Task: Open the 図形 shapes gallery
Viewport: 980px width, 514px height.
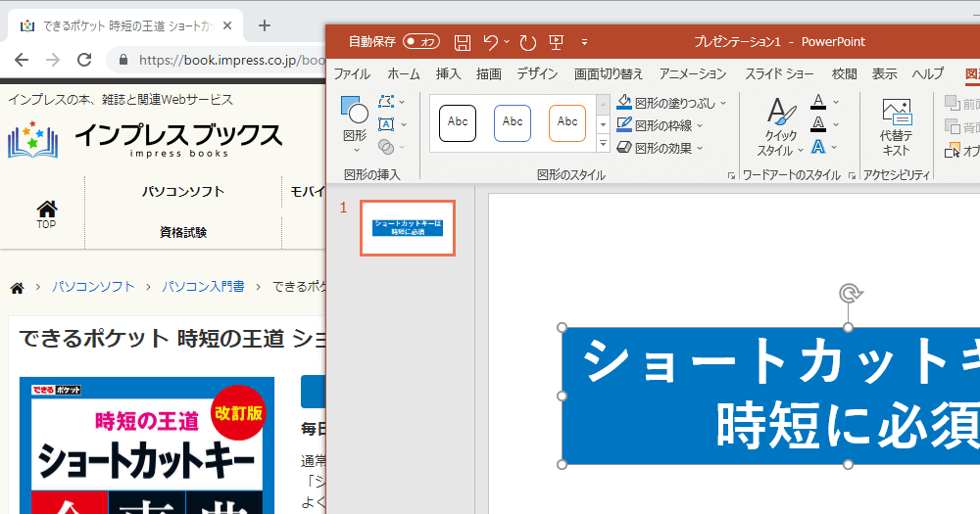Action: coord(355,125)
